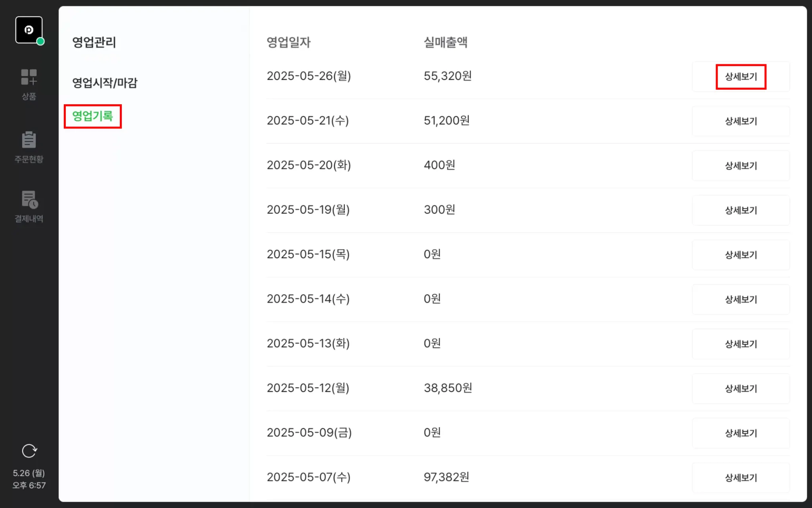Open 상세보기 for the 2025-05-19 row
The width and height of the screenshot is (812, 508).
pyautogui.click(x=741, y=210)
